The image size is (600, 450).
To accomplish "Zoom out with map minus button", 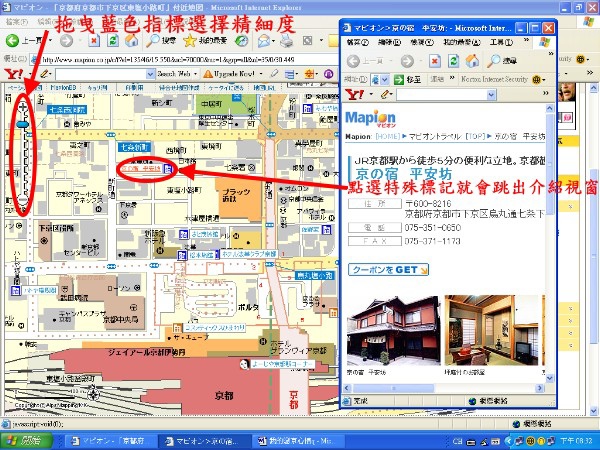I will coord(23,199).
